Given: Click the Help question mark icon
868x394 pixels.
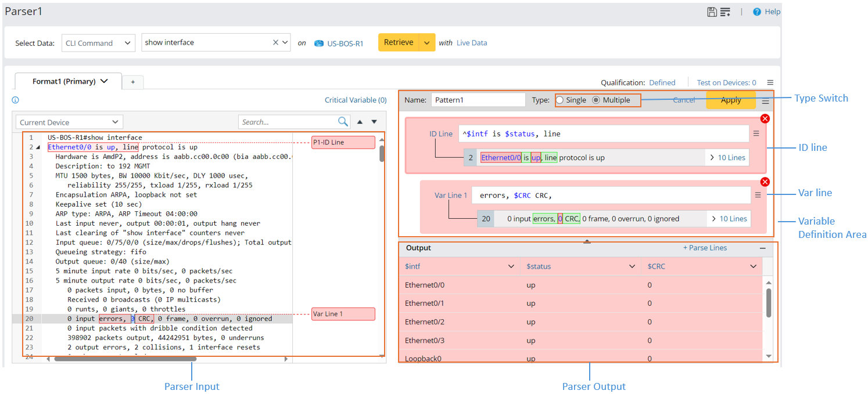Looking at the screenshot, I should pyautogui.click(x=756, y=12).
